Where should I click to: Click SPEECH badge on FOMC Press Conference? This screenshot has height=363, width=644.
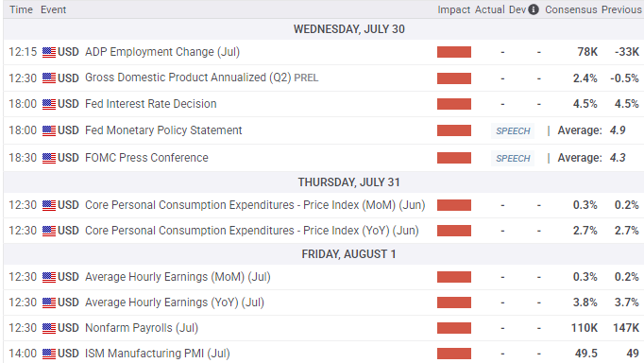pos(513,158)
